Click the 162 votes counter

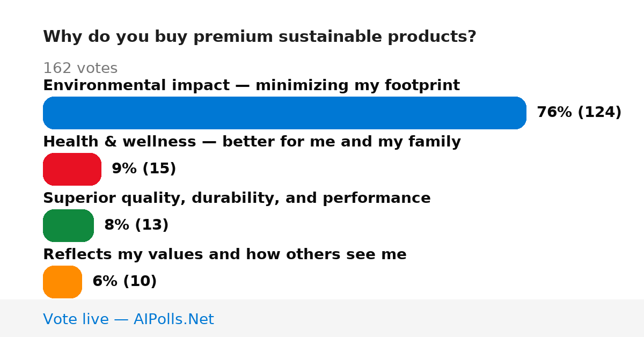click(x=80, y=68)
